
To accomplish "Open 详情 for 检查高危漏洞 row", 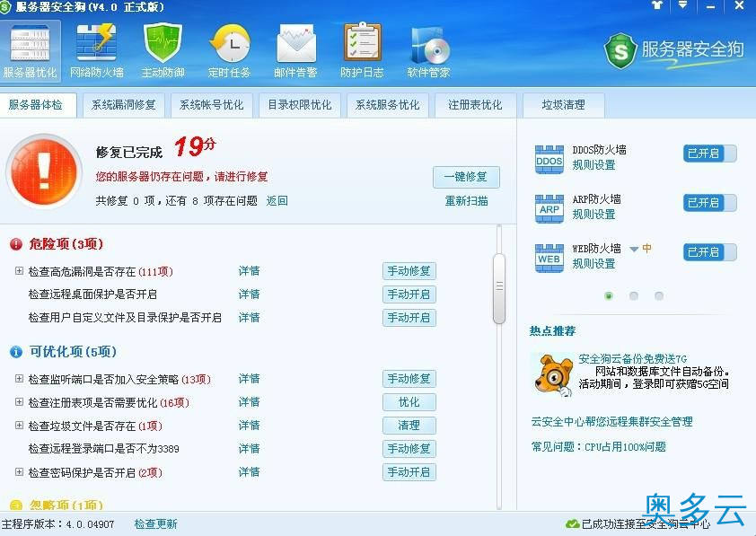I will click(x=250, y=271).
